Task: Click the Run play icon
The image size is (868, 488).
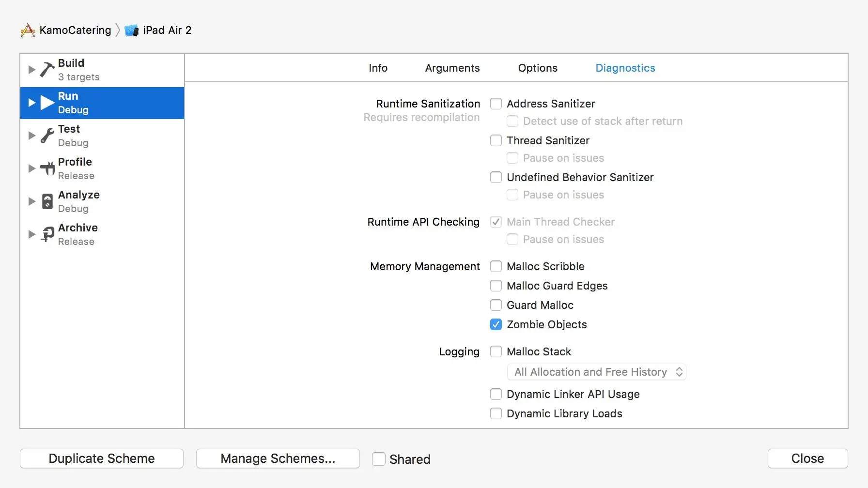Action: pos(47,103)
